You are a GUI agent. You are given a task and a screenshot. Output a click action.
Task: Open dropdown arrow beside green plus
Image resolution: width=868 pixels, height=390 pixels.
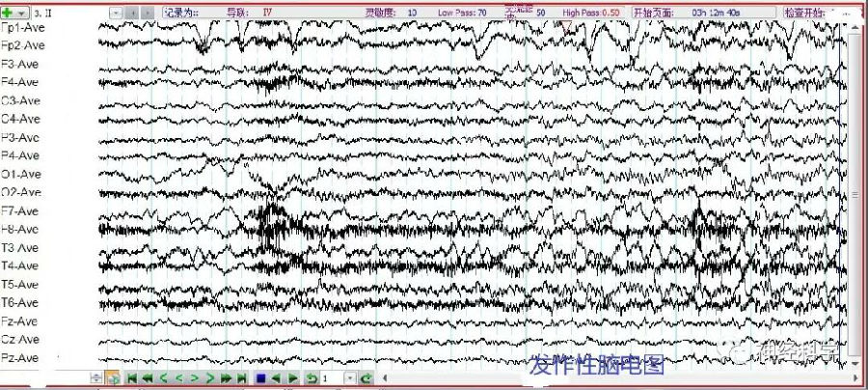[x=22, y=13]
